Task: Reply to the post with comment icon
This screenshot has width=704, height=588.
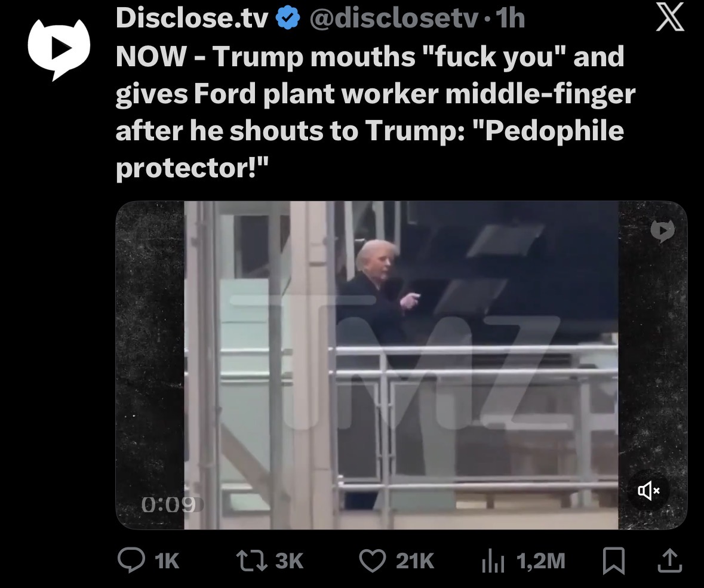Action: tap(131, 560)
